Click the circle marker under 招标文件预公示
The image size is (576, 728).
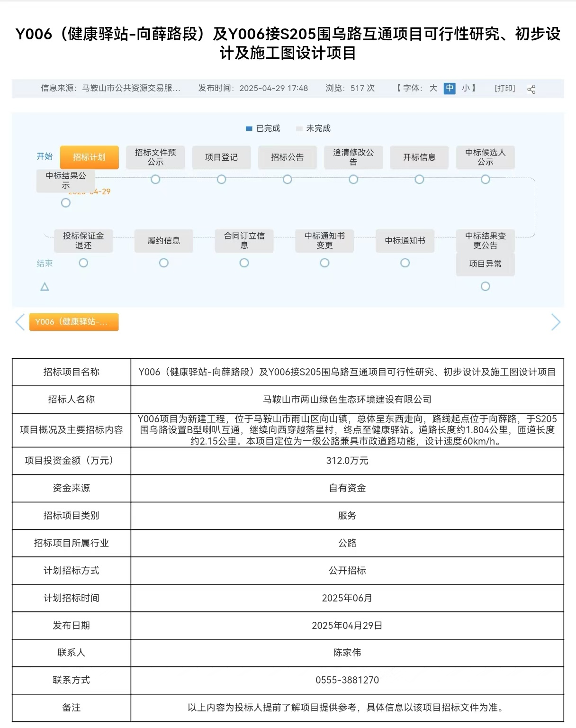[155, 180]
